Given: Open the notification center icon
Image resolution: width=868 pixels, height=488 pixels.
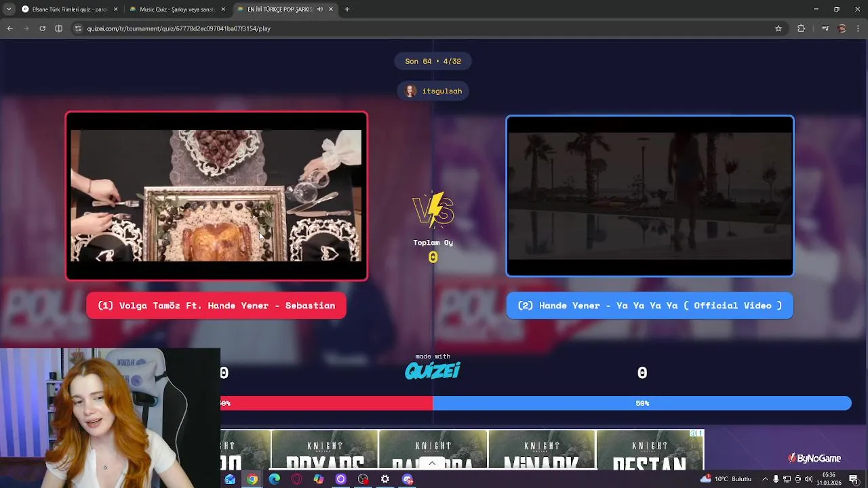Looking at the screenshot, I should coord(854,479).
